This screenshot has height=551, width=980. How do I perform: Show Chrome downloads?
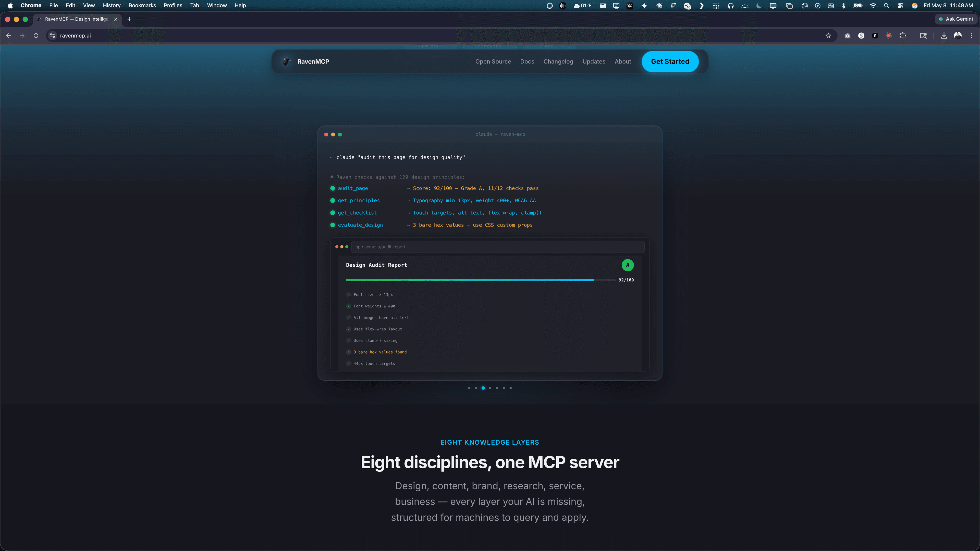pyautogui.click(x=944, y=36)
